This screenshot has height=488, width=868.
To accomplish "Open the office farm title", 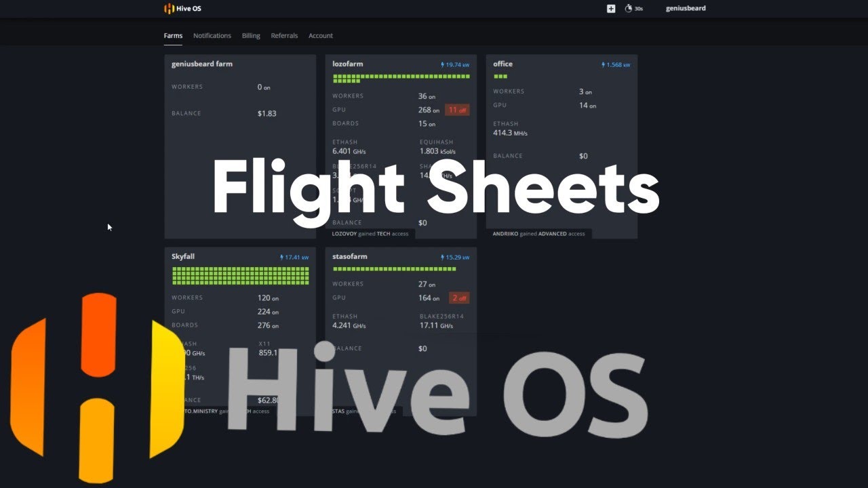I will (502, 64).
